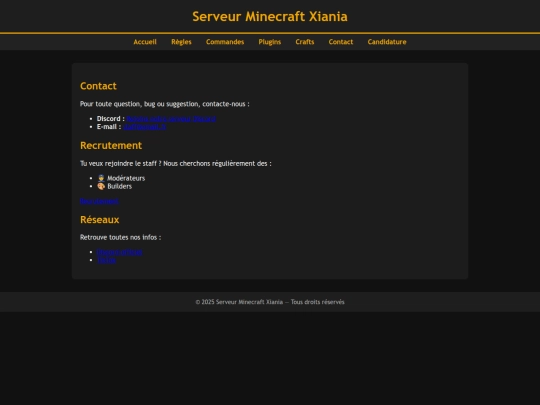
Task: Click the Serveur Minecraft Xiania title
Action: [x=270, y=17]
